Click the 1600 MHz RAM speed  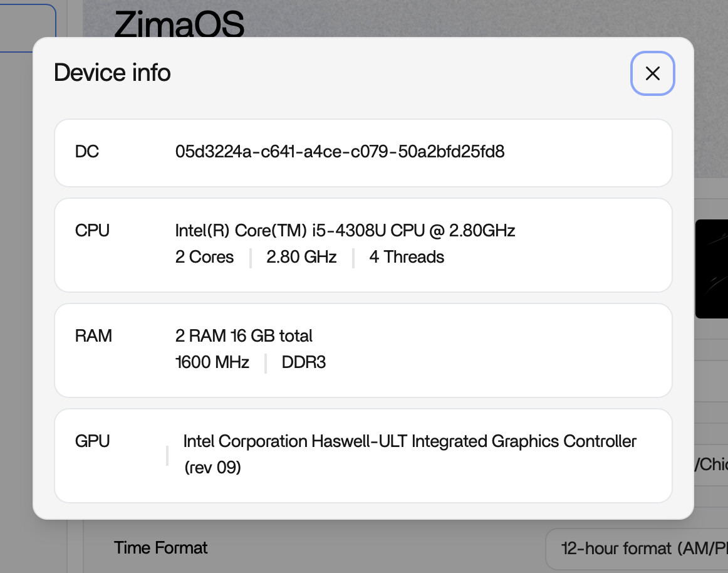coord(212,362)
